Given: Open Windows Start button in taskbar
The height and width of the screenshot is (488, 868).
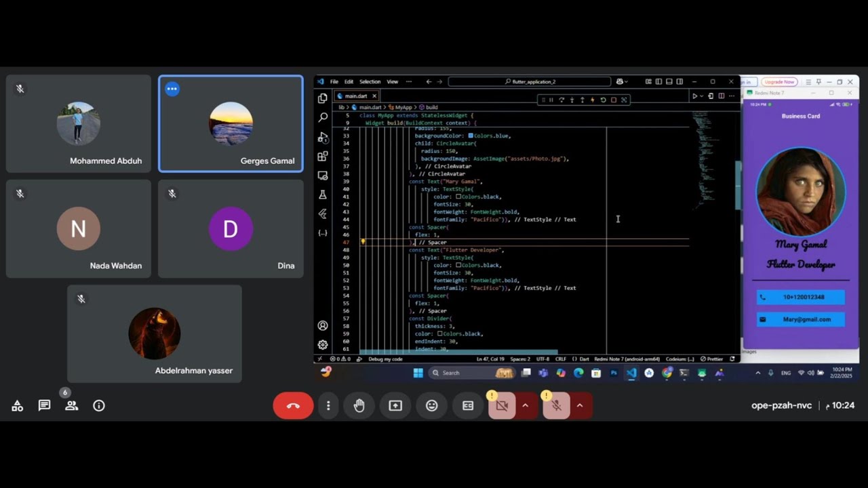Looking at the screenshot, I should click(x=418, y=373).
